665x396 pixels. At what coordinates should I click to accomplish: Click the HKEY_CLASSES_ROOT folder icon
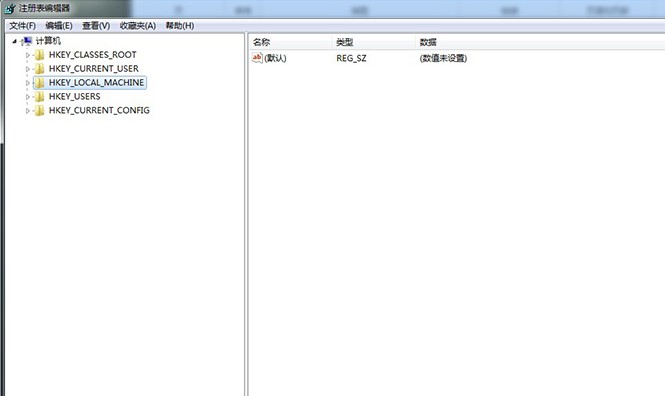pyautogui.click(x=39, y=55)
